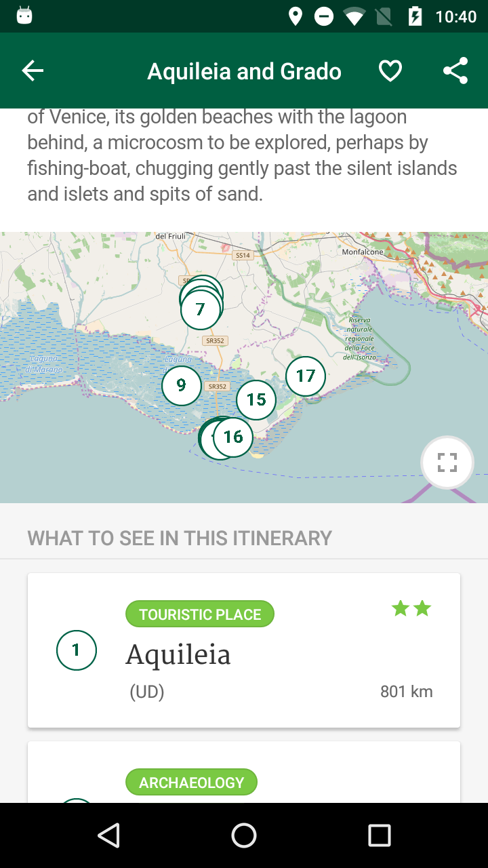Tap the TOURISTIC PLACE tag
The image size is (488, 868).
pos(200,614)
